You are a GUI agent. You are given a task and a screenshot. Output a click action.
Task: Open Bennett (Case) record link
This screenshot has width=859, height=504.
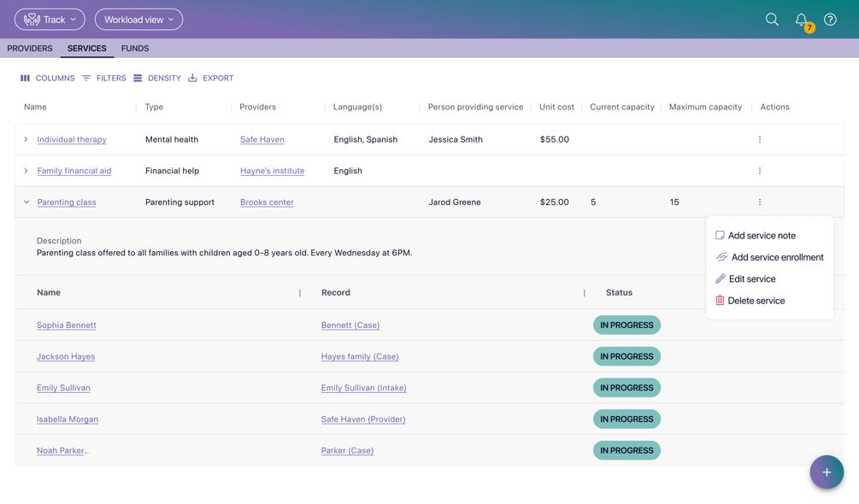pos(350,325)
